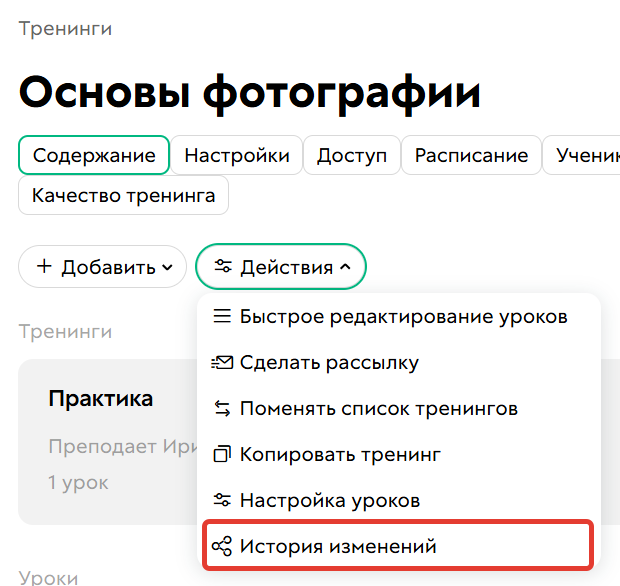
Task: Click the plus icon in Добавить
Action: coord(44,266)
